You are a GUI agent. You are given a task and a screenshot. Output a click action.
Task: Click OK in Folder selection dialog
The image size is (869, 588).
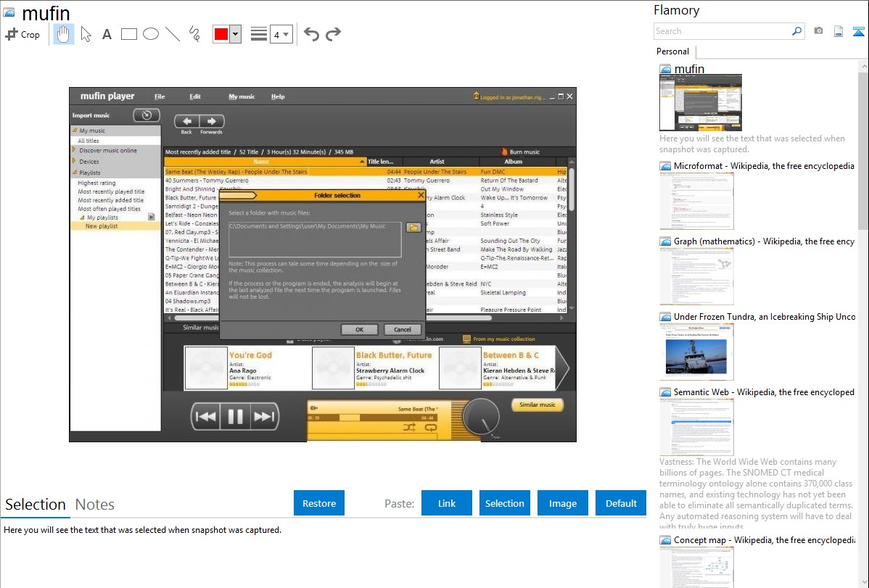[359, 329]
